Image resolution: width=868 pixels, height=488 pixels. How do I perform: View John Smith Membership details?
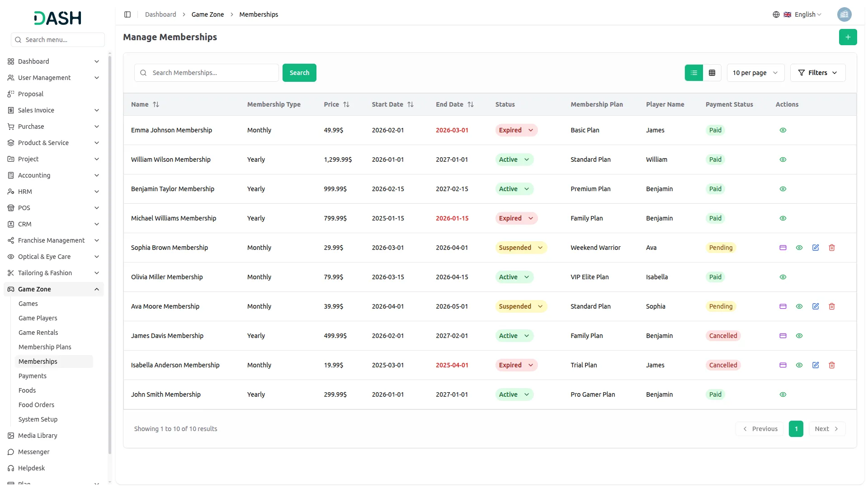tap(783, 394)
